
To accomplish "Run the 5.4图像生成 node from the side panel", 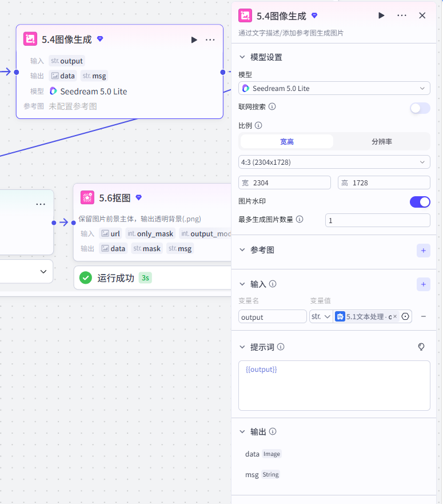I will pyautogui.click(x=381, y=15).
